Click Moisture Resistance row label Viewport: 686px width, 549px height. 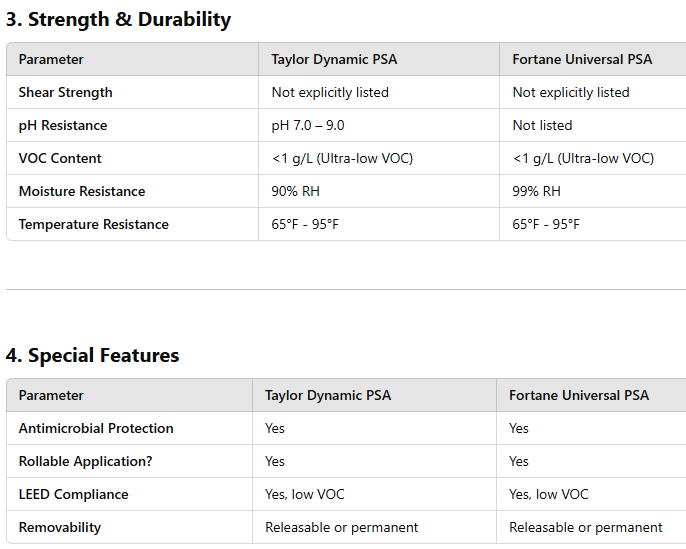[x=82, y=191]
